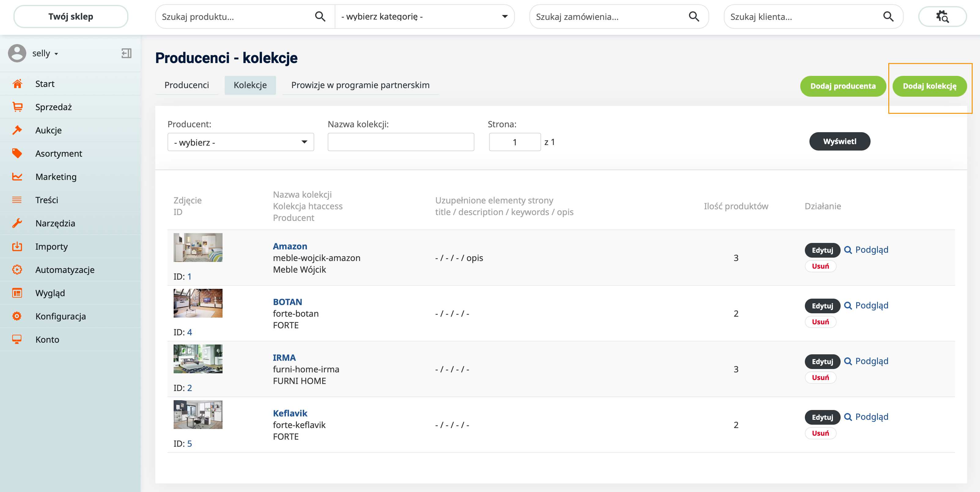980x492 pixels.
Task: Open the 'wybierz kategorię' dropdown
Action: coord(424,17)
